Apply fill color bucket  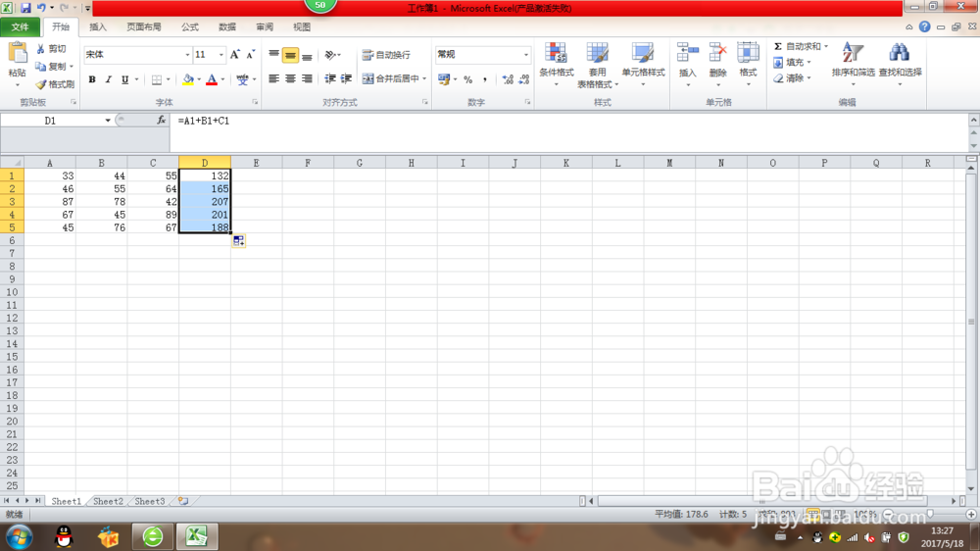pyautogui.click(x=187, y=79)
